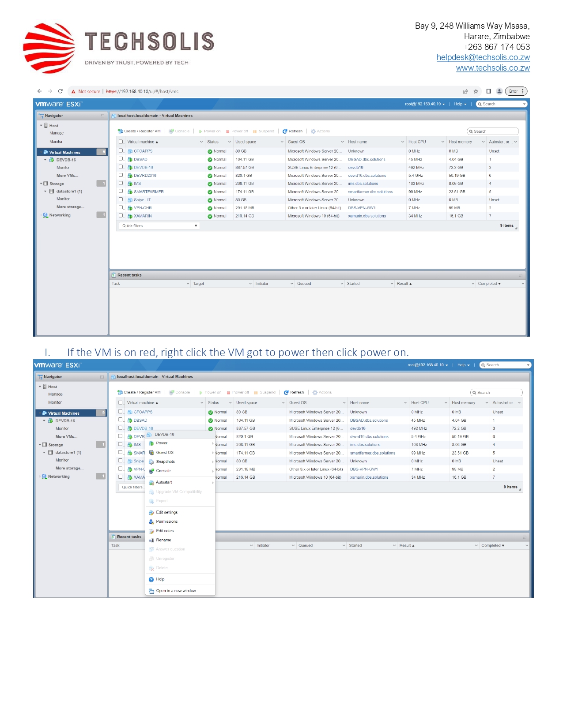Tick the DEVRD2016 checkbox in the upper VM list
The height and width of the screenshot is (728, 563).
pos(121,175)
